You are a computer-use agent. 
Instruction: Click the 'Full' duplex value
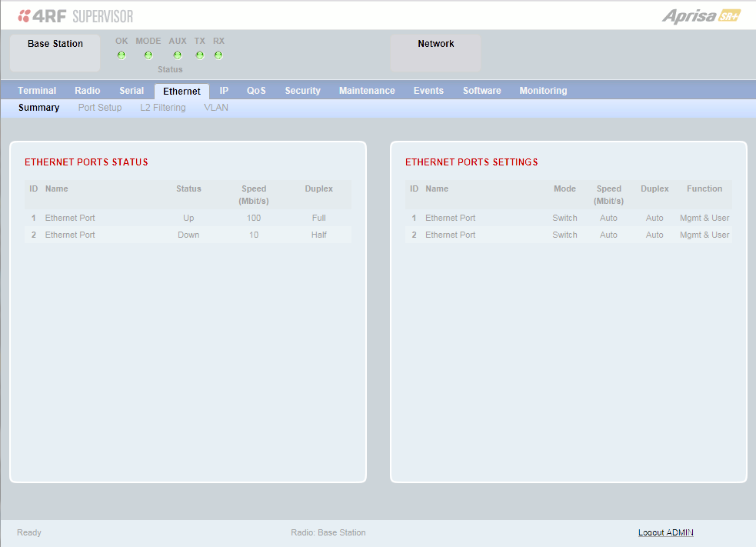(x=318, y=218)
